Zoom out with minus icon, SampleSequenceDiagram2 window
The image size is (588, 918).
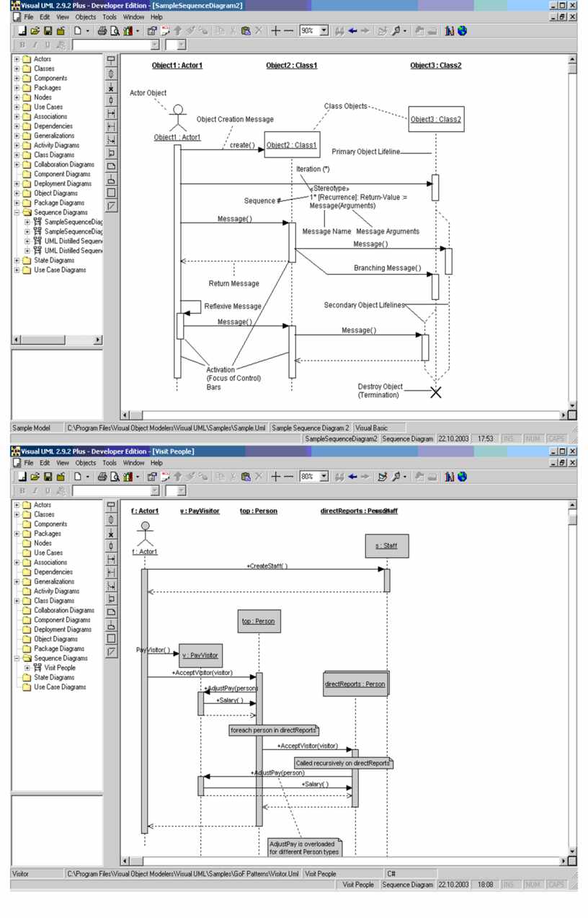[x=288, y=31]
